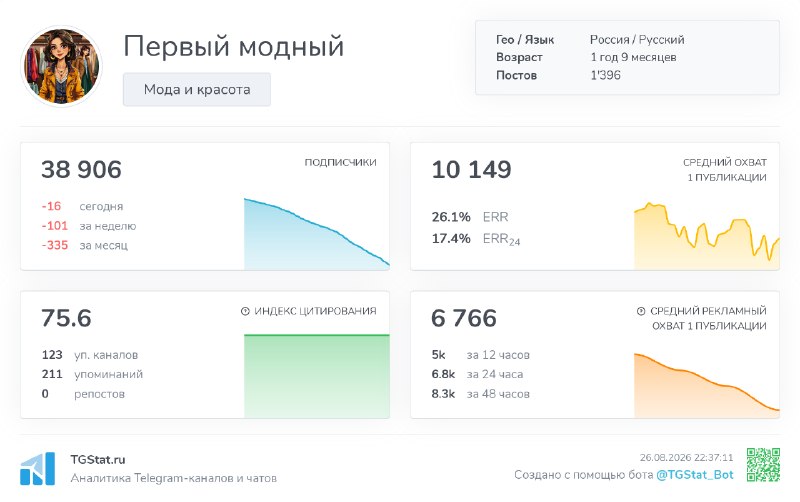Click the TGStat.ru logo icon
This screenshot has height=502, width=800.
[x=37, y=468]
